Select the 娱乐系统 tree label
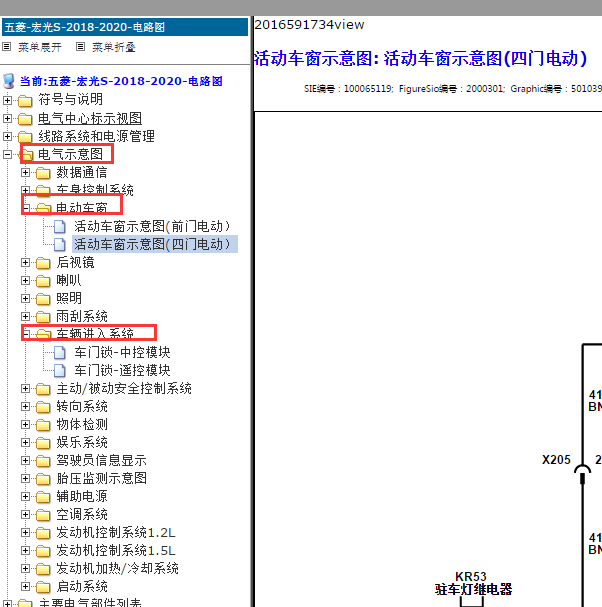602x607 pixels. pyautogui.click(x=82, y=442)
